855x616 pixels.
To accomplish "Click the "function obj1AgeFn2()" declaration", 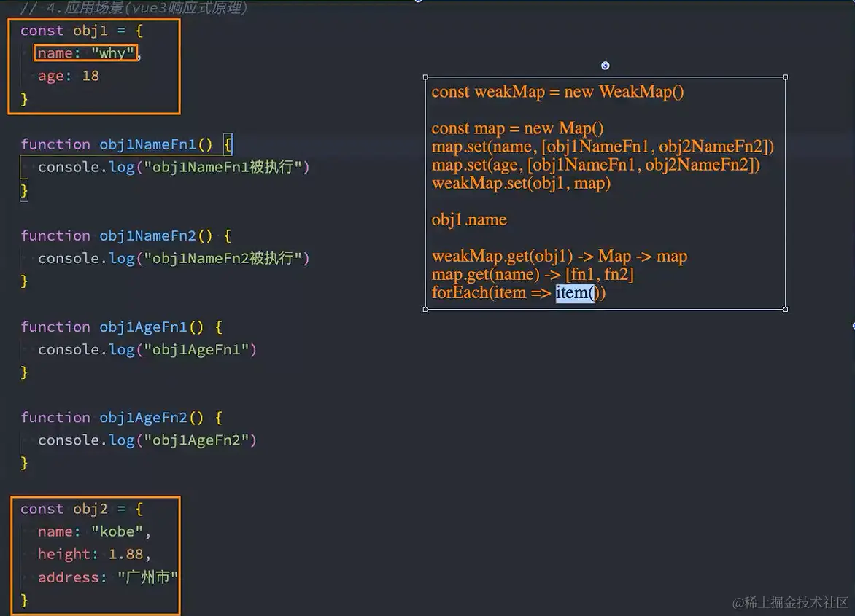I will pos(112,417).
